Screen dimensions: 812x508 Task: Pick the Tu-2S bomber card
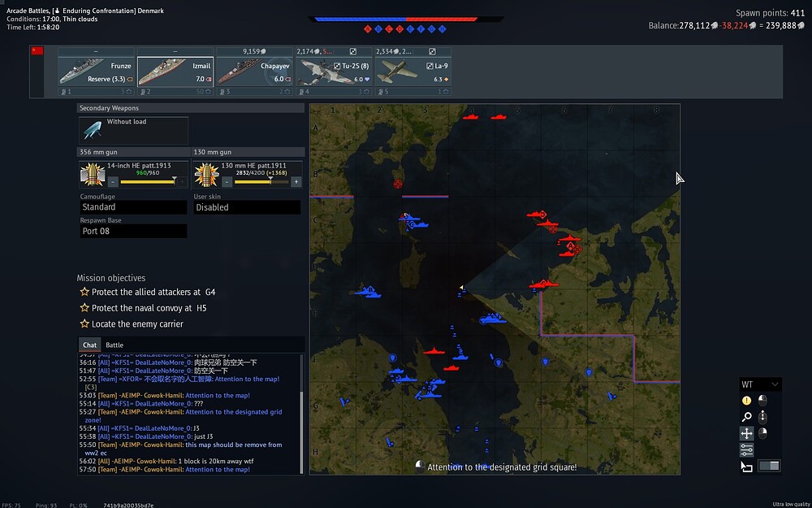[x=334, y=71]
